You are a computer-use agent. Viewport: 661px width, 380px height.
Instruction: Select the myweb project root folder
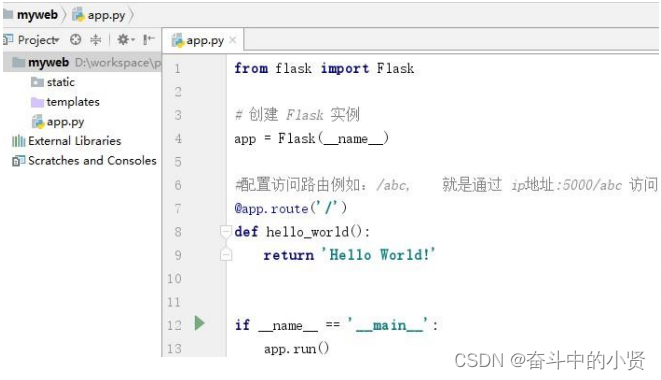click(x=82, y=62)
